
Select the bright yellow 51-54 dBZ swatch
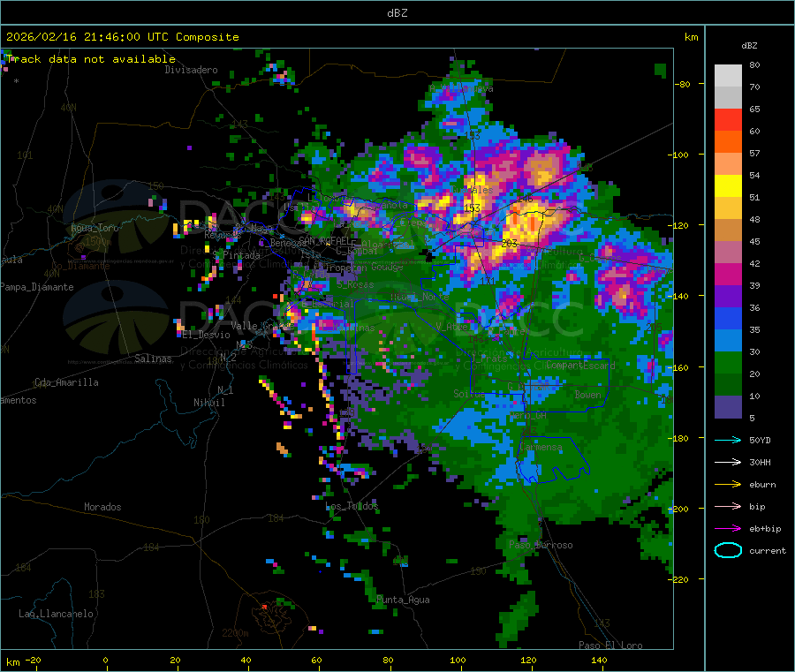point(728,186)
